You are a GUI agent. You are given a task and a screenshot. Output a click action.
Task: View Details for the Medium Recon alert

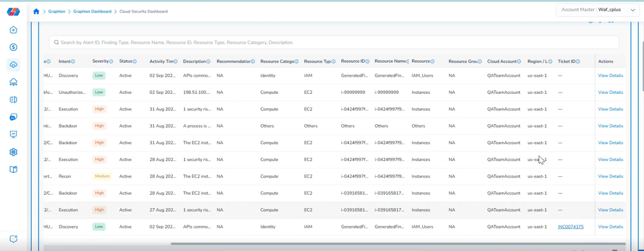[x=610, y=176]
